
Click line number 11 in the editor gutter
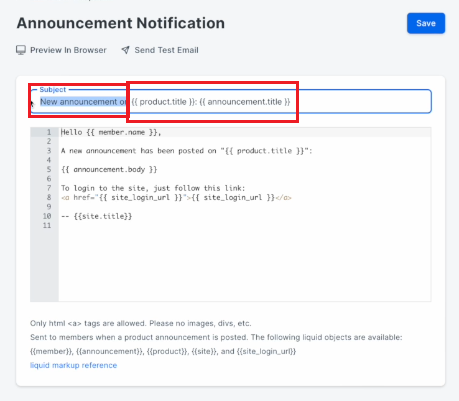(47, 226)
